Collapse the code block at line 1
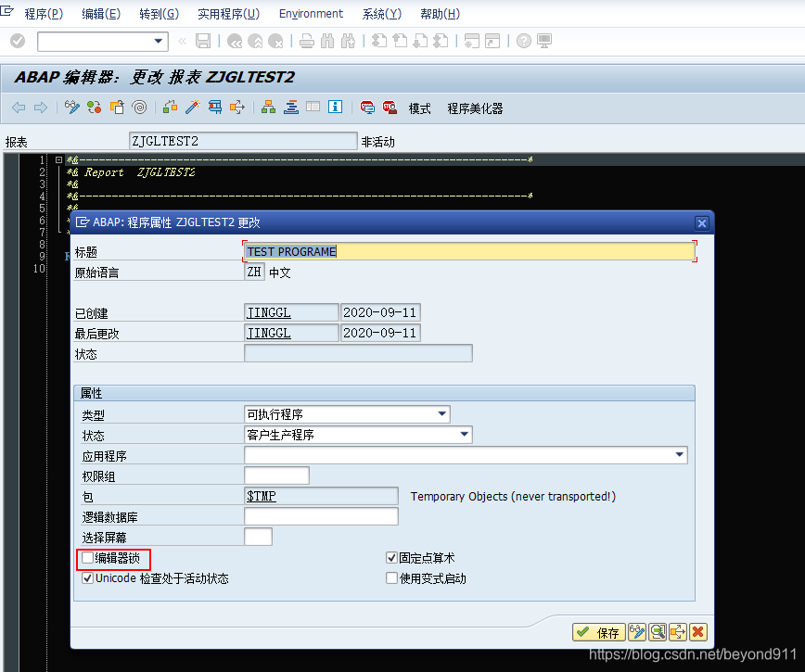This screenshot has height=672, width=805. click(58, 160)
